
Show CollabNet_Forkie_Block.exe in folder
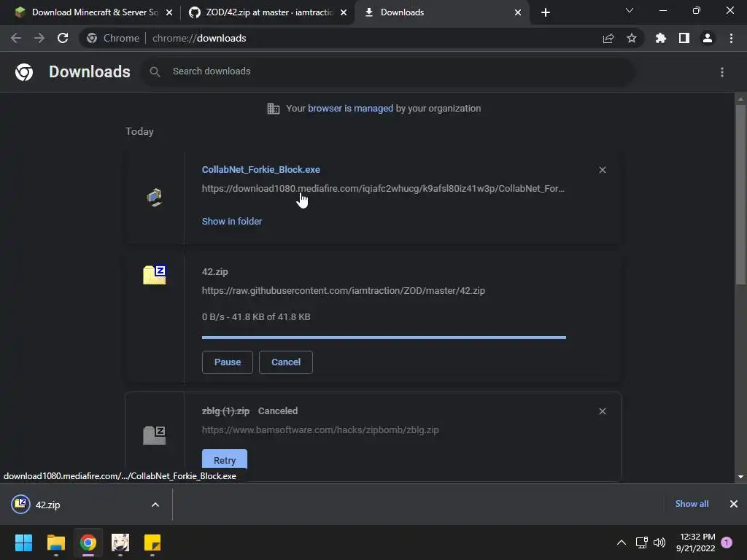pos(232,222)
